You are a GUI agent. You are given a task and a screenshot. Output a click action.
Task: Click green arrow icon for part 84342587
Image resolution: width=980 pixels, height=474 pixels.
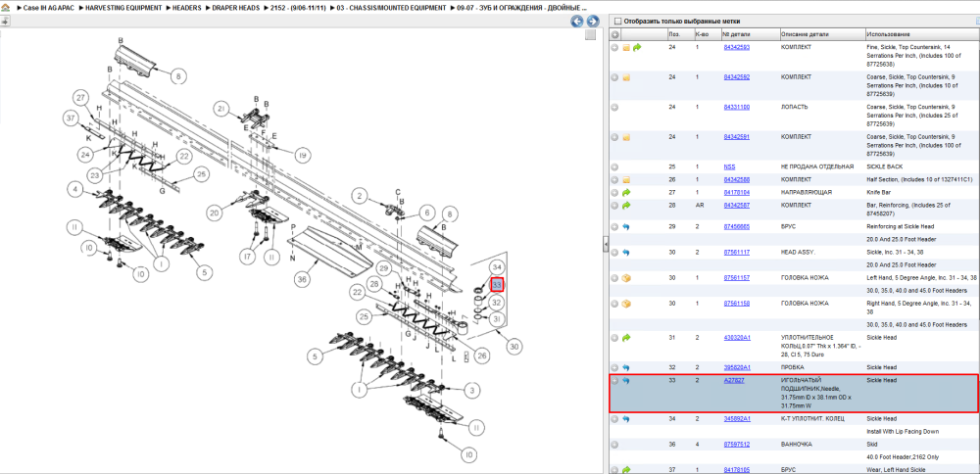pyautogui.click(x=626, y=205)
